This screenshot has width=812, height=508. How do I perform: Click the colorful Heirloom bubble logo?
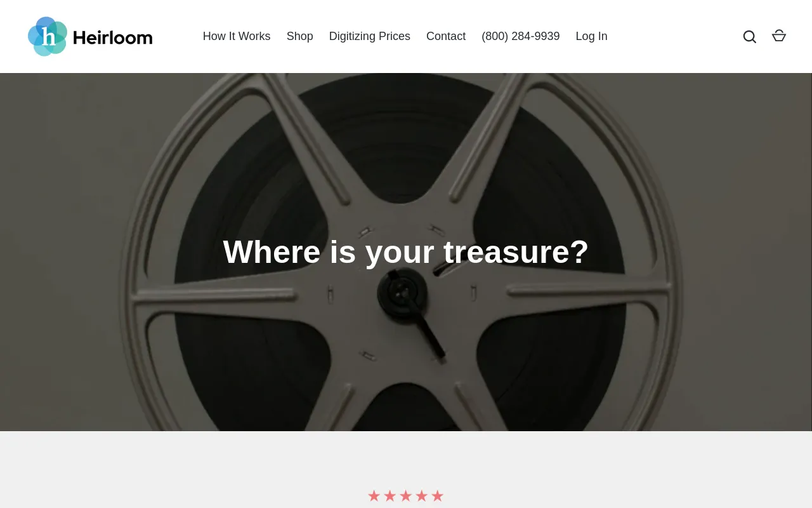[48, 36]
